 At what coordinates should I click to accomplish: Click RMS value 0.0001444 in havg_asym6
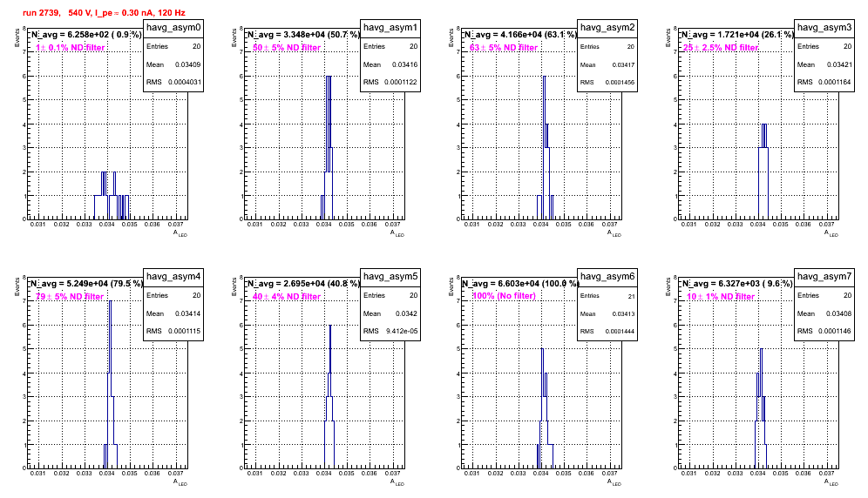coord(620,331)
